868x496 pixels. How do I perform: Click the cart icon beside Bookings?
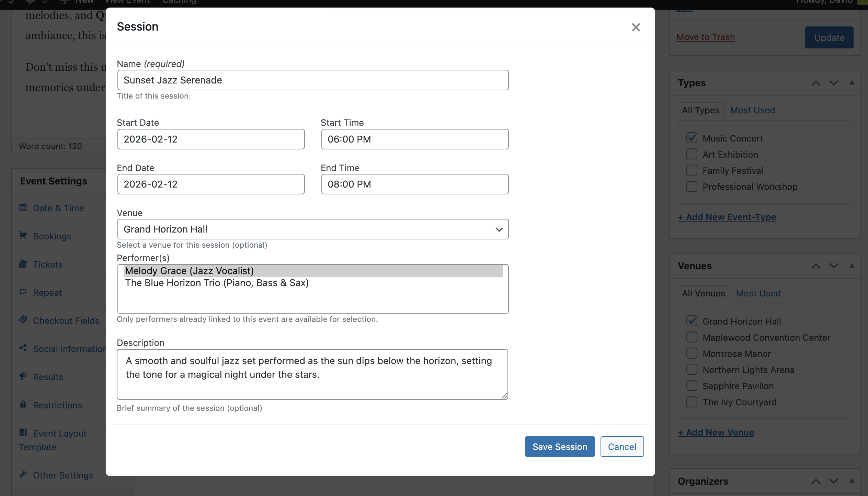23,235
